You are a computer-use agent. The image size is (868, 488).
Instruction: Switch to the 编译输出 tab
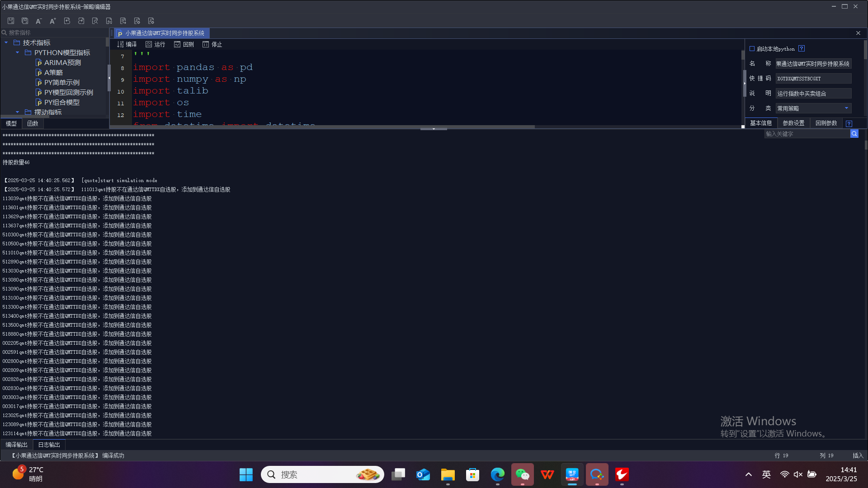[16, 445]
